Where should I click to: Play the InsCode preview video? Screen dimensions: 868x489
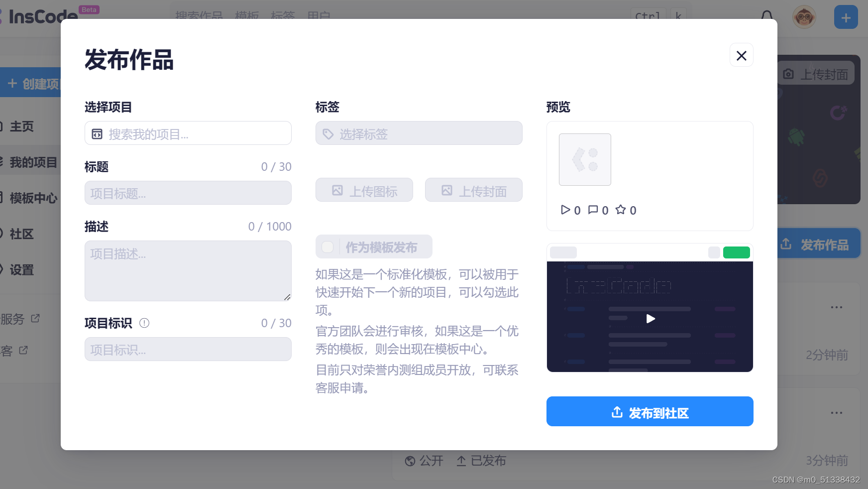[650, 319]
